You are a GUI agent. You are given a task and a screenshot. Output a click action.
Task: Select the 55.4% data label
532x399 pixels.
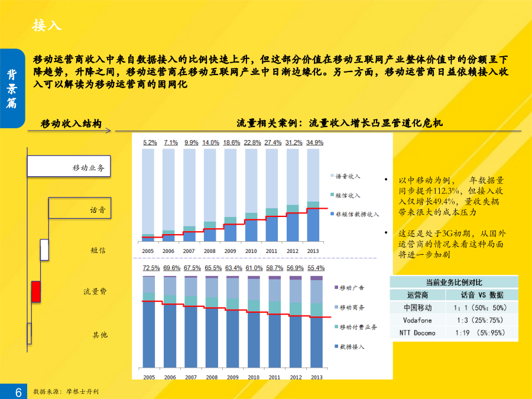(x=316, y=268)
